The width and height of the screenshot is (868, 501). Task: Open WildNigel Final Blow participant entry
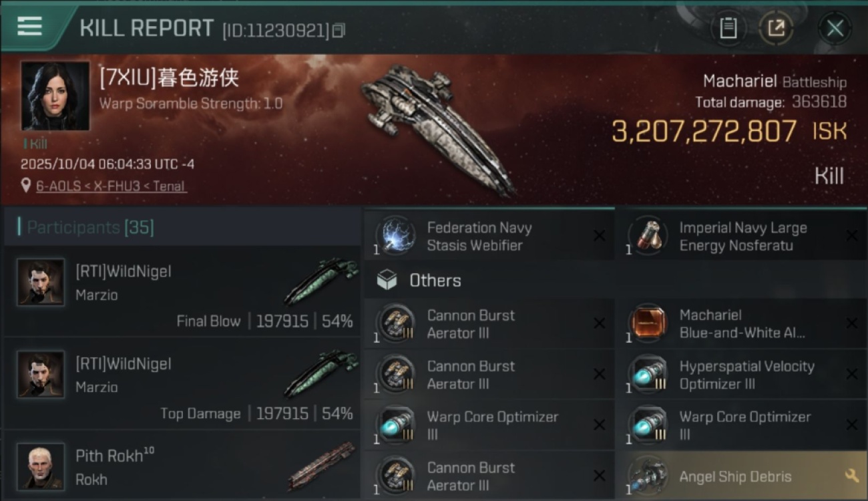[x=182, y=292]
